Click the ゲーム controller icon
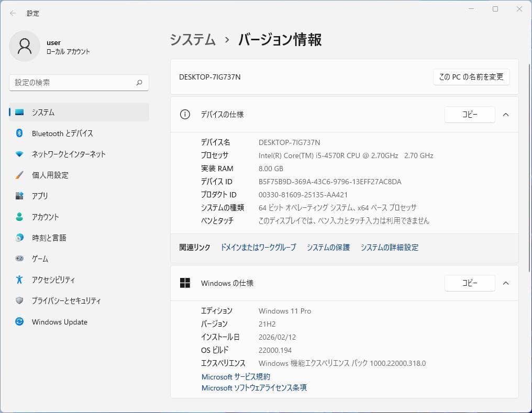 [19, 259]
